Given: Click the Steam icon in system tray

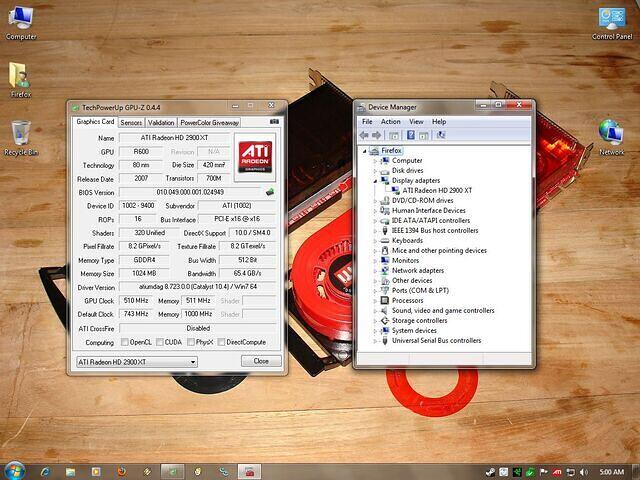Looking at the screenshot, I should click(490, 472).
